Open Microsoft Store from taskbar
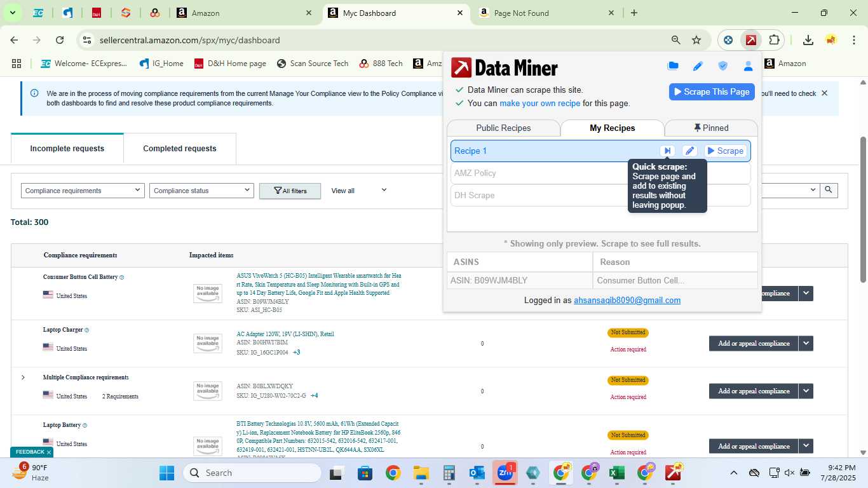Image resolution: width=868 pixels, height=488 pixels. (365, 473)
